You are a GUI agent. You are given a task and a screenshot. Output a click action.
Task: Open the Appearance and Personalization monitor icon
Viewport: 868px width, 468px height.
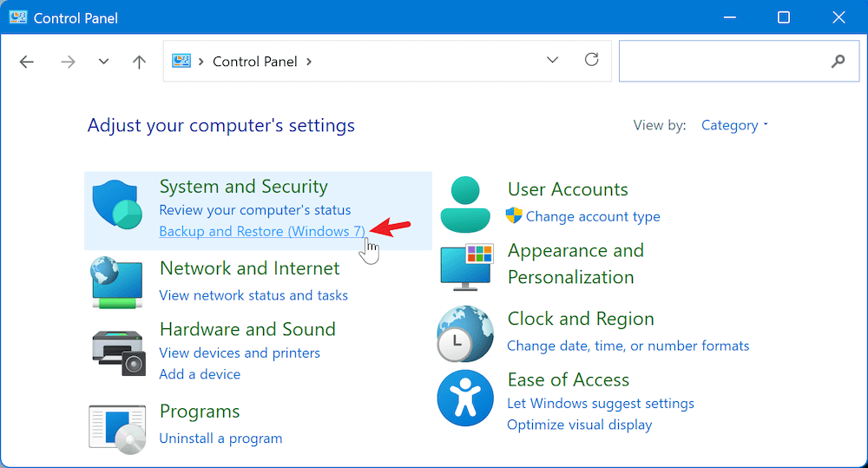click(x=466, y=267)
